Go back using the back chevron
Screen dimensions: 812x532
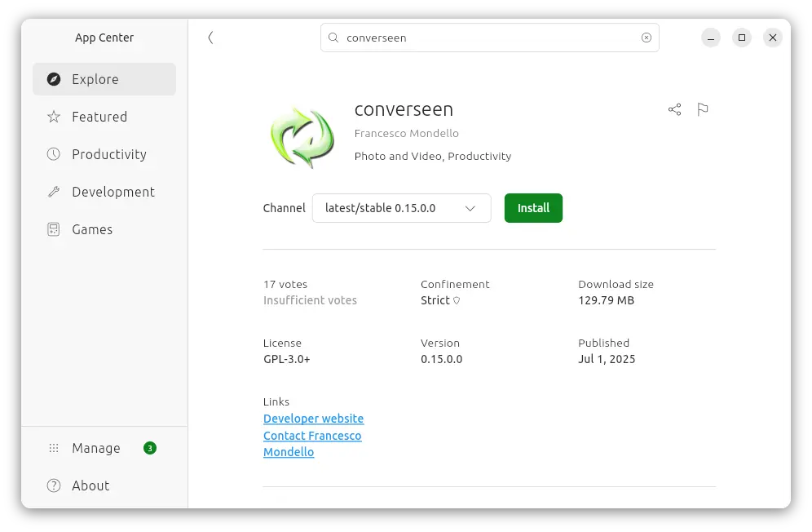[211, 38]
